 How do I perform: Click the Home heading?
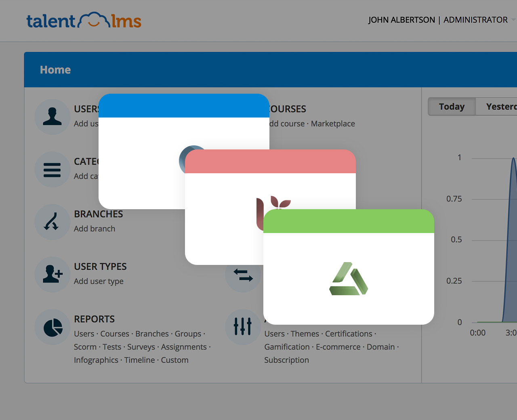click(x=55, y=70)
